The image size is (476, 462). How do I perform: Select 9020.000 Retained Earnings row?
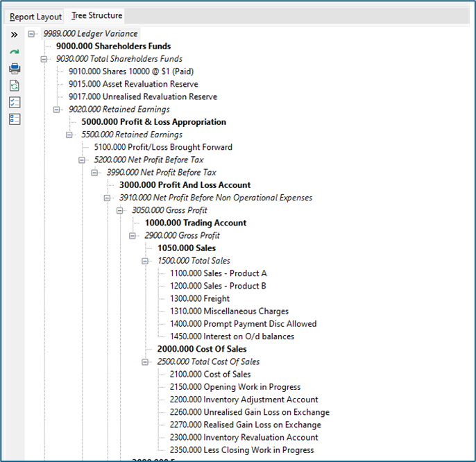click(119, 110)
